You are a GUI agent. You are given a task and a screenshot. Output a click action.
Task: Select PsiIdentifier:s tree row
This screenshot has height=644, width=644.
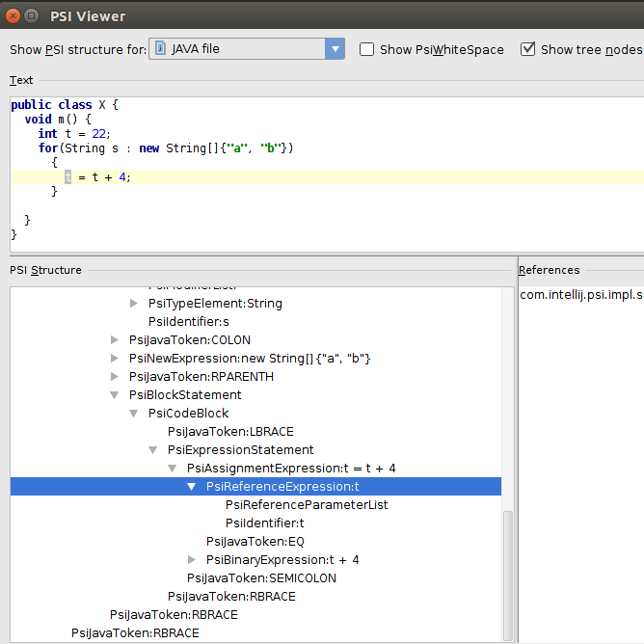click(189, 322)
